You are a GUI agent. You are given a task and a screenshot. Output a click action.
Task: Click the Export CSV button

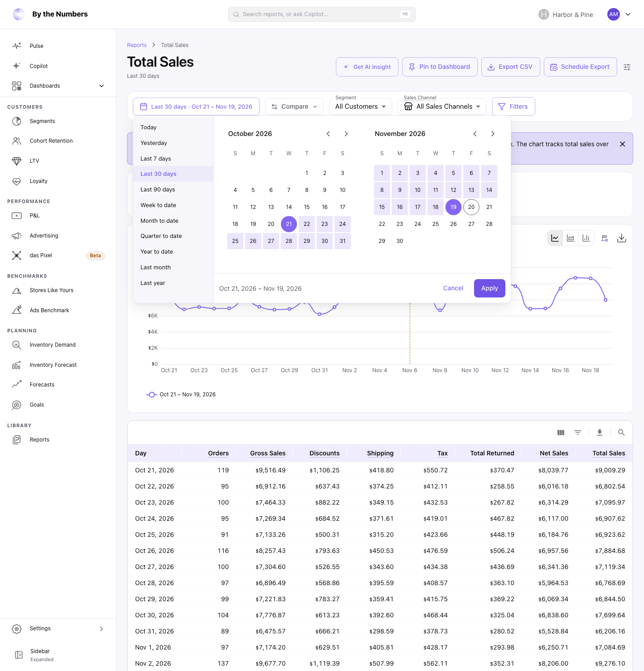tap(511, 67)
